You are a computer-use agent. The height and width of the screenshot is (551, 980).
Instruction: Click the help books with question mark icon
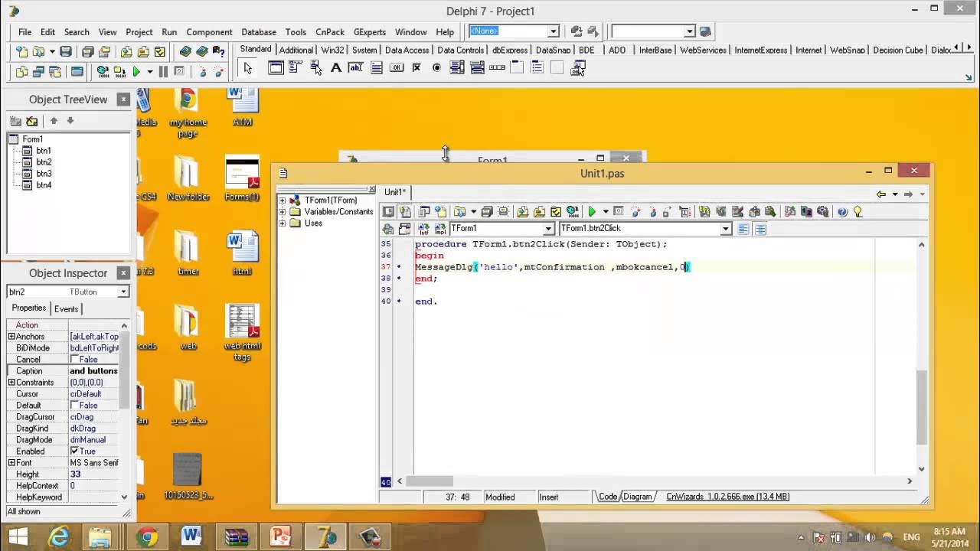click(219, 51)
